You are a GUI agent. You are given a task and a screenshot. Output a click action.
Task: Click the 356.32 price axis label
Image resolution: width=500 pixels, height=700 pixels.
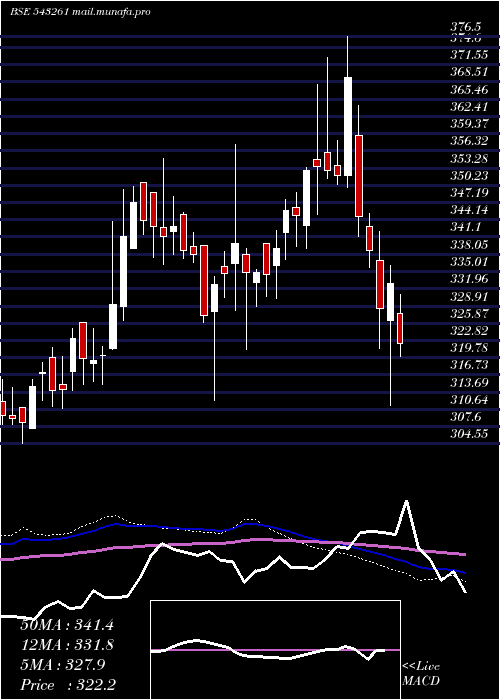[469, 141]
